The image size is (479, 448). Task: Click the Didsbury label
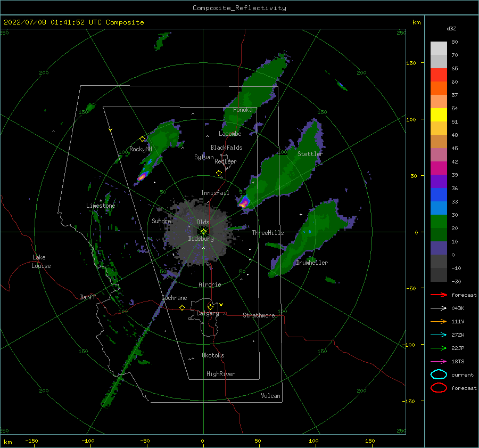tap(201, 239)
